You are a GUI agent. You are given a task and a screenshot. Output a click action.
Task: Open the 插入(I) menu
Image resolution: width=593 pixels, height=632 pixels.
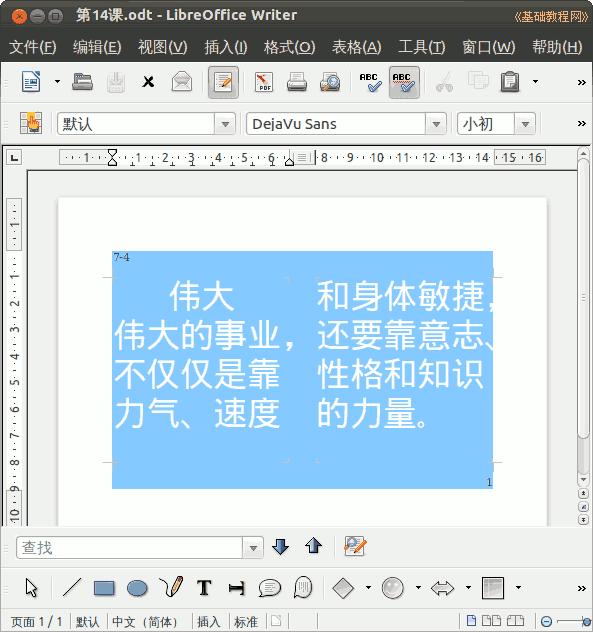(225, 47)
